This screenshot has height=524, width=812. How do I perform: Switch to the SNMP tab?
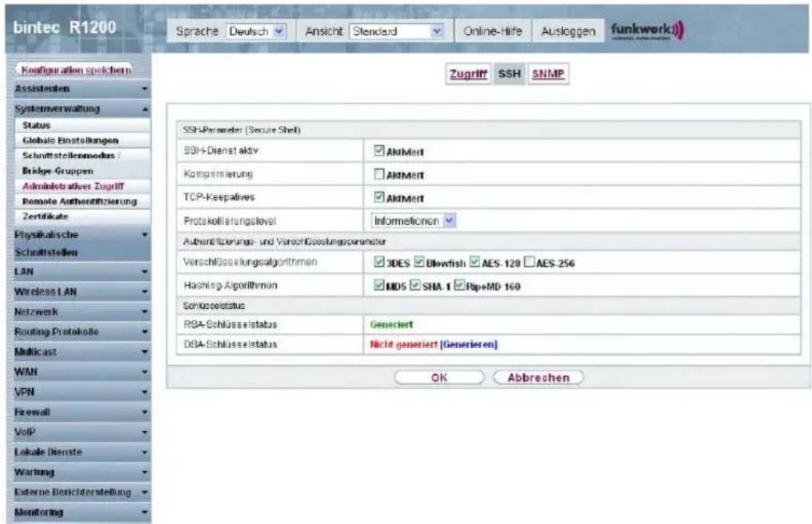point(548,74)
